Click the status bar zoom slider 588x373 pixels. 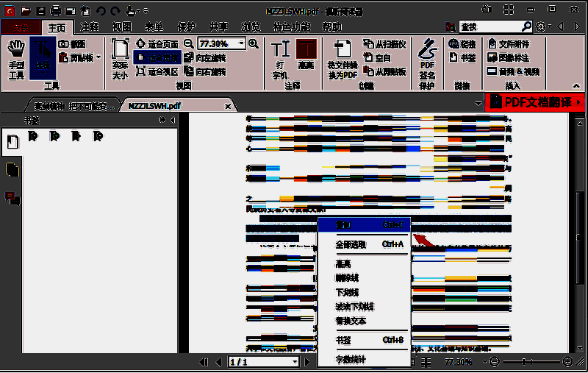coord(531,362)
